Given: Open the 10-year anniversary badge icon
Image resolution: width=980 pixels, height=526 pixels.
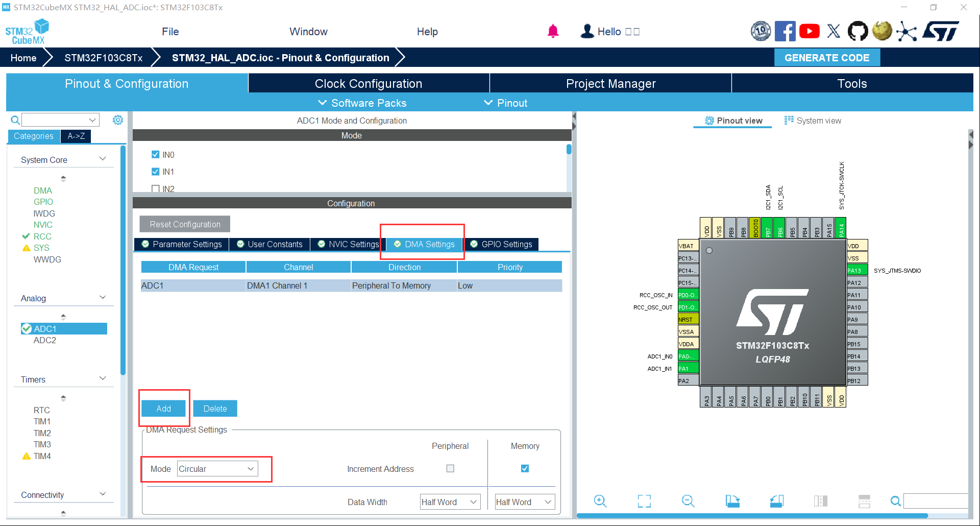Looking at the screenshot, I should click(x=761, y=31).
